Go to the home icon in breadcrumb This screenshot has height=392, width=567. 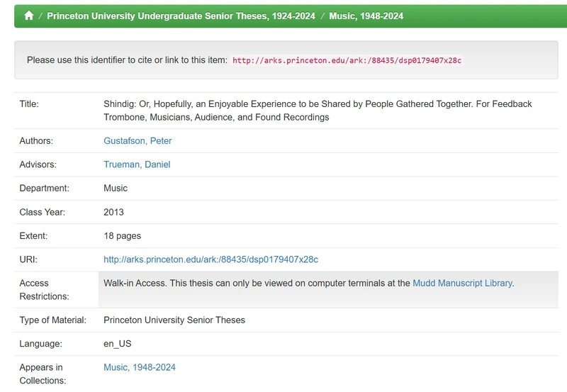click(x=29, y=16)
